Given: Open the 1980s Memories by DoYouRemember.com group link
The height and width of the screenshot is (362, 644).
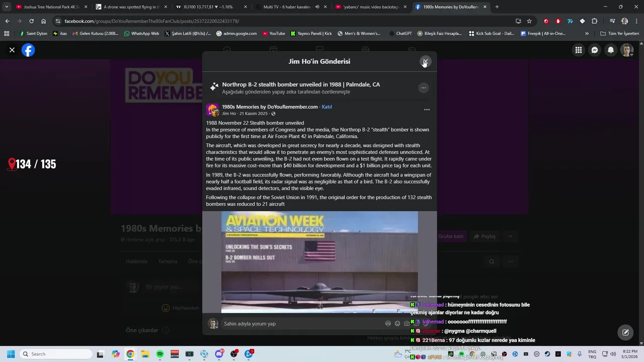Looking at the screenshot, I should [270, 107].
